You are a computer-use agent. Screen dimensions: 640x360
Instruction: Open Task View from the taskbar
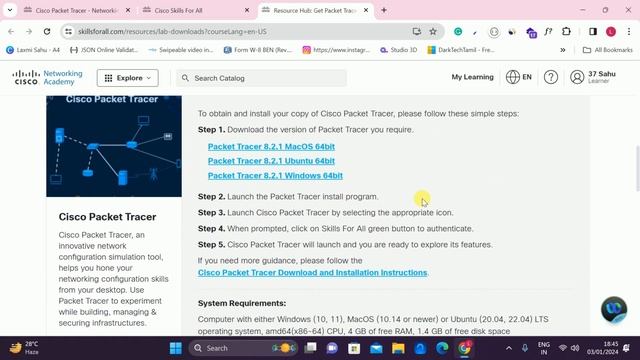tap(311, 348)
